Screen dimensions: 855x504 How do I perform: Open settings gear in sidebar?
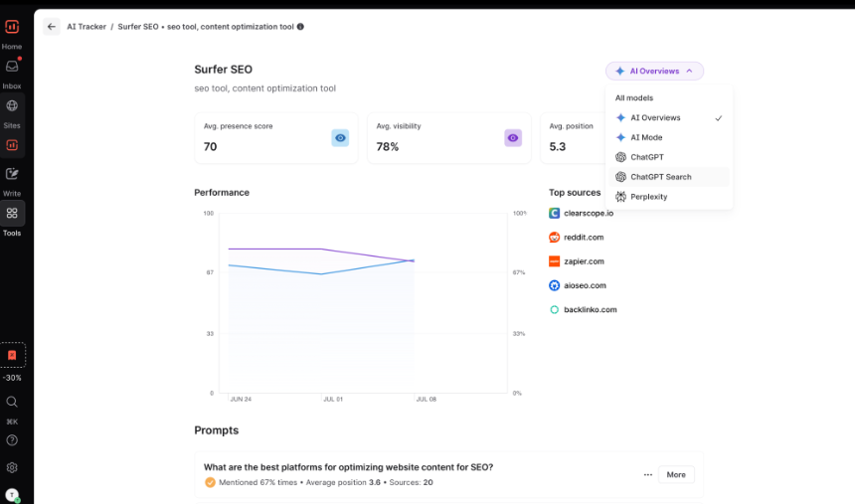[x=12, y=467]
